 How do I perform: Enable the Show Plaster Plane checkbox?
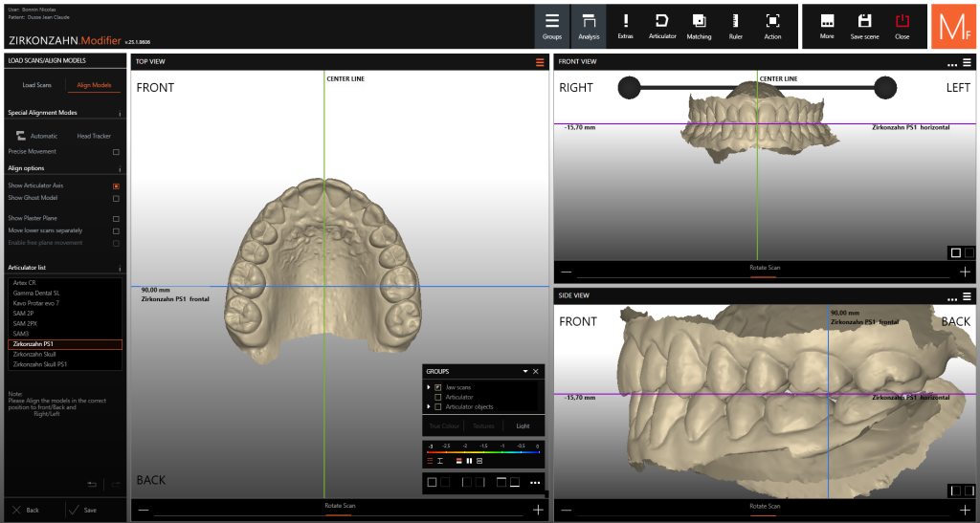click(x=116, y=219)
